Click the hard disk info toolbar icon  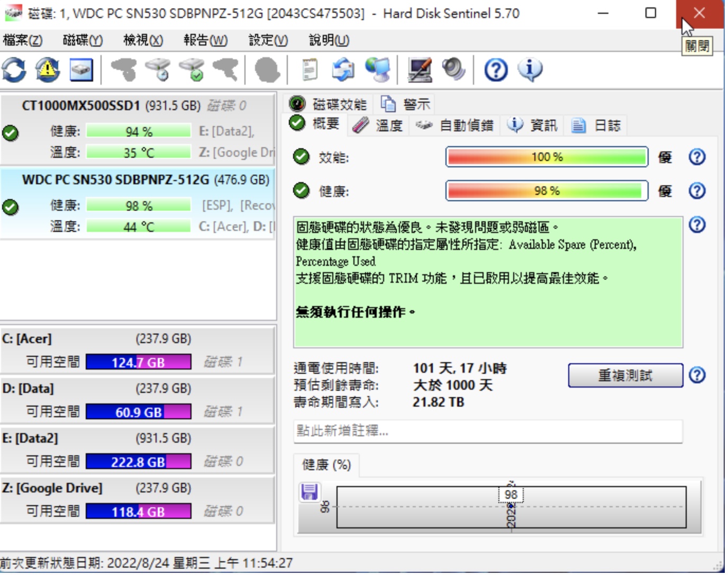pos(81,69)
